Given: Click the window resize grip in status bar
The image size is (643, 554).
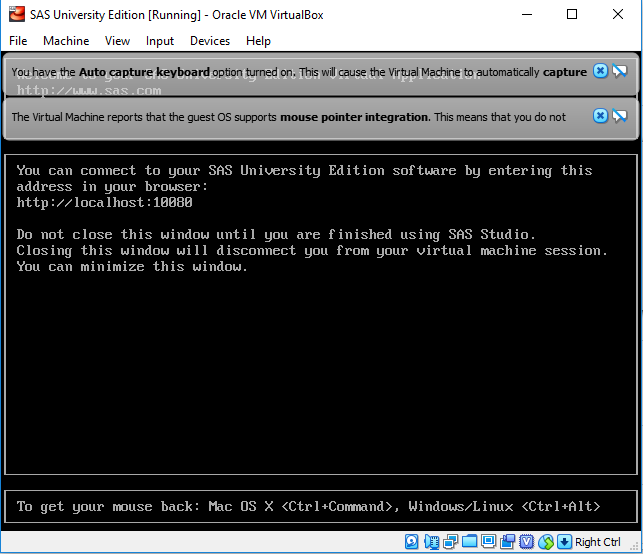Looking at the screenshot, I should (636, 547).
